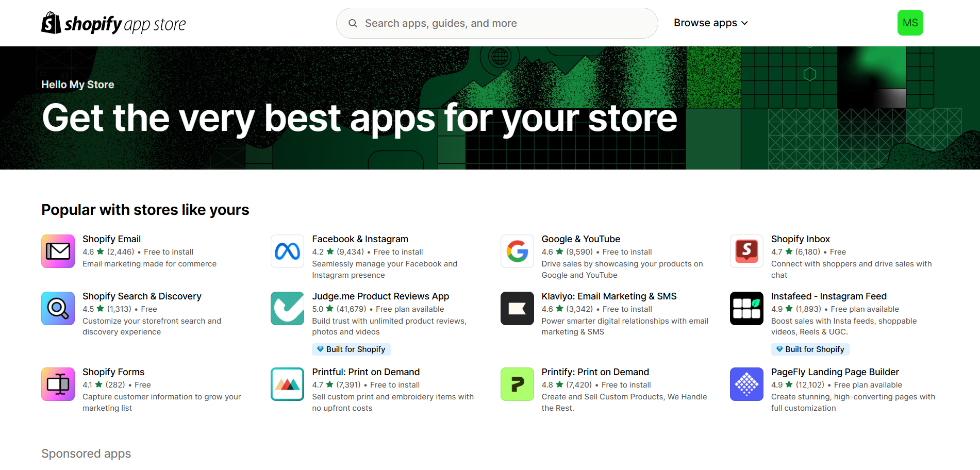The image size is (980, 470).
Task: Click the 'Popular with stores like yours' heading
Action: (145, 210)
